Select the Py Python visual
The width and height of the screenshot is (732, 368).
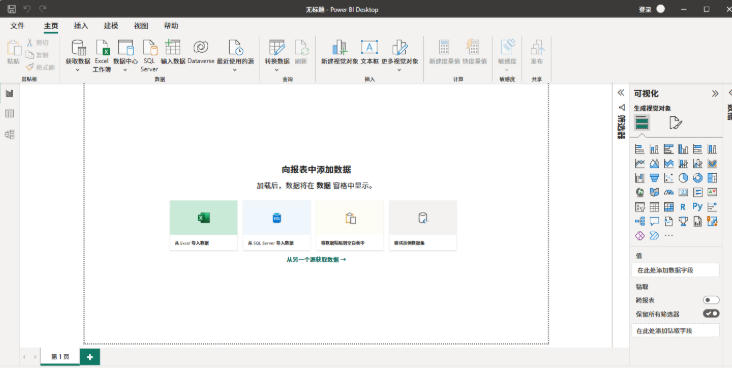[697, 207]
